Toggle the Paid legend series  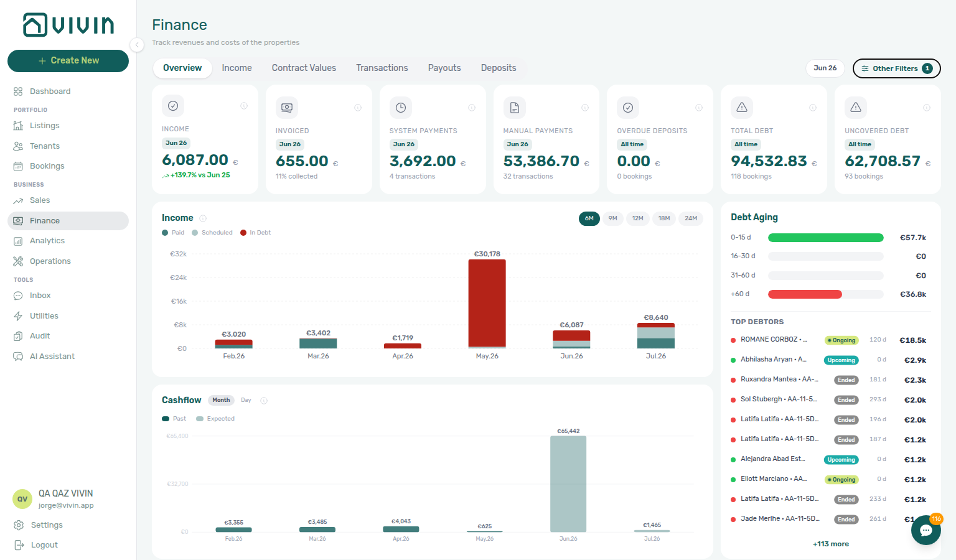click(x=173, y=233)
